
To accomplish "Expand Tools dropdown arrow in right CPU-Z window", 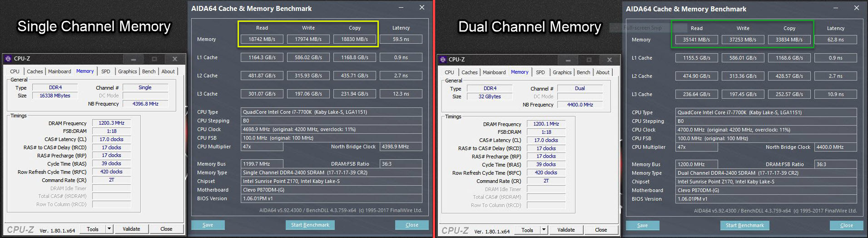I will [544, 230].
